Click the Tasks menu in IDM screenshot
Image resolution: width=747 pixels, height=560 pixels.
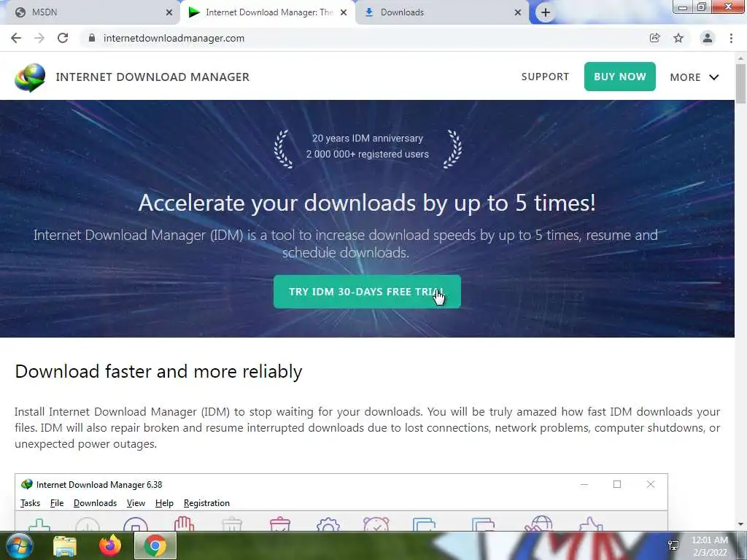30,503
